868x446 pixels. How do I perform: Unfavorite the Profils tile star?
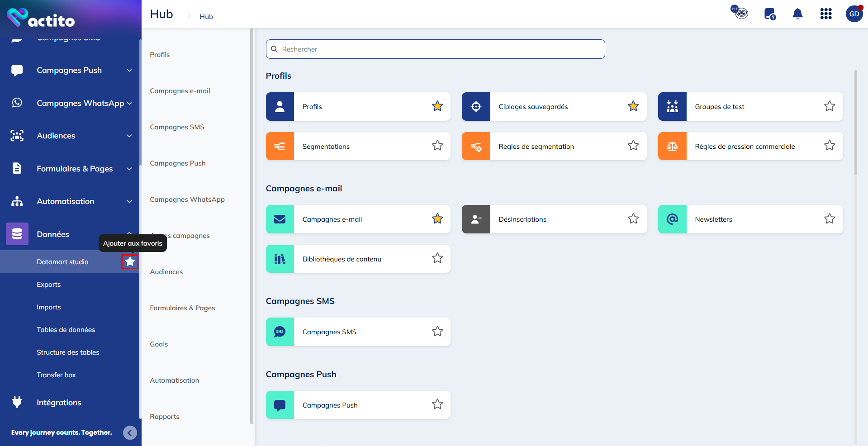coord(437,106)
